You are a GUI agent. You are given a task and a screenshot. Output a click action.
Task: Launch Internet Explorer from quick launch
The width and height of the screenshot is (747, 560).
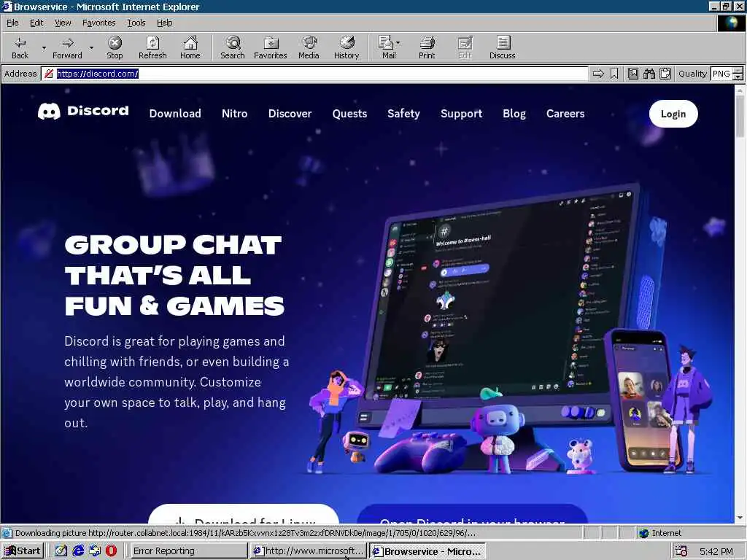78,551
